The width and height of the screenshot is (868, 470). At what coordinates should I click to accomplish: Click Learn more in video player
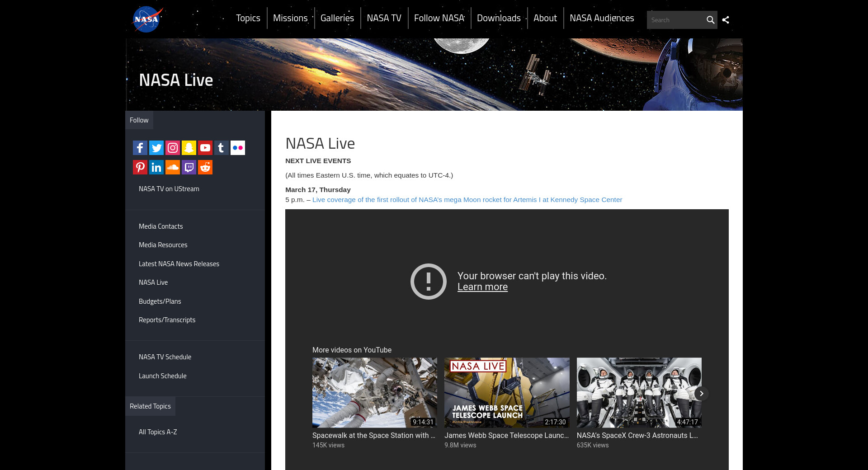point(482,287)
